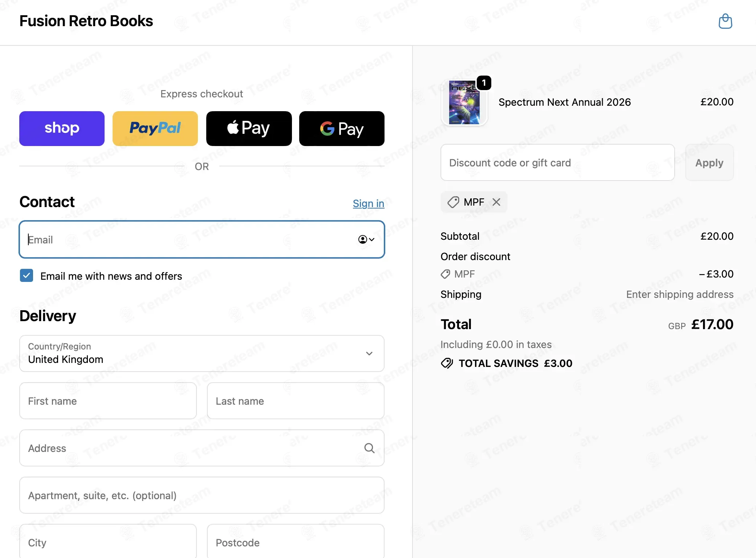Click the Spectrum Next Annual 2026 thumbnail
The image size is (756, 558).
point(464,102)
